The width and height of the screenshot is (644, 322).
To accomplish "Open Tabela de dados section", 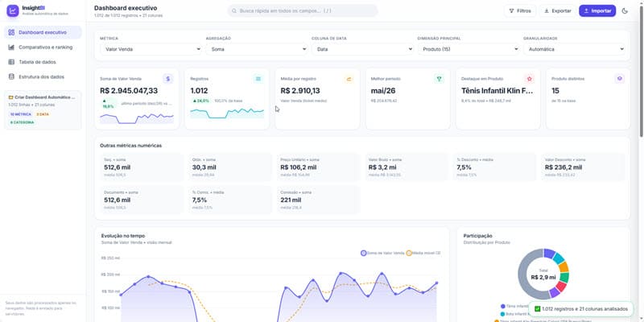I will pos(43,62).
